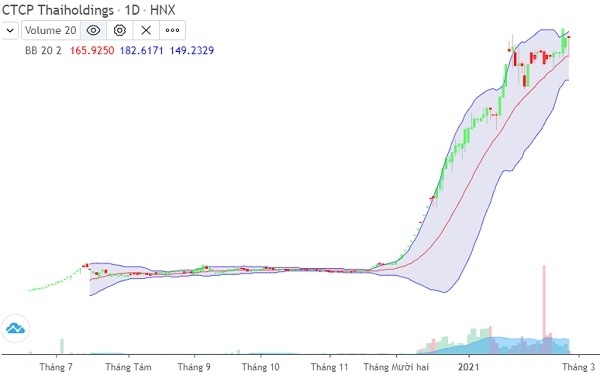Image resolution: width=600 pixels, height=375 pixels.
Task: Click the Tháng 10 time axis label
Action: pos(261,367)
